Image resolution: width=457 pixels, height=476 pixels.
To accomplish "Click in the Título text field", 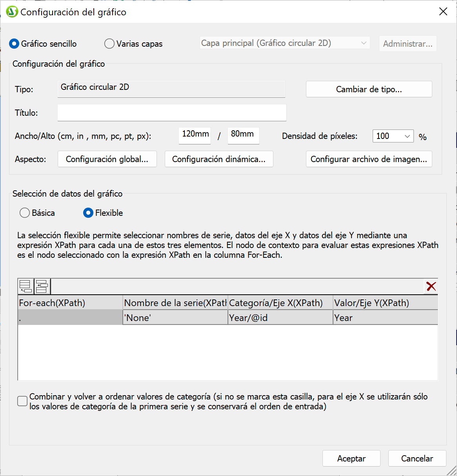I will tap(172, 113).
